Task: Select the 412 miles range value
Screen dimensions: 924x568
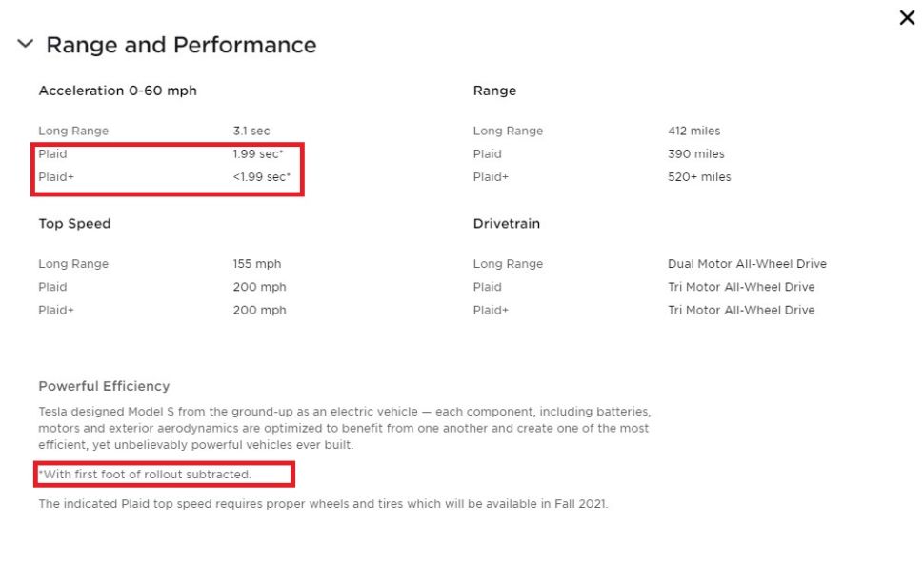Action: point(694,131)
